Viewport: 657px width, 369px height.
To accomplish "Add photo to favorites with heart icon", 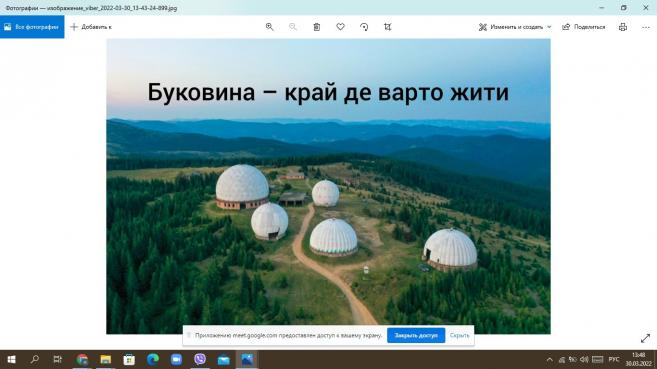I will pos(340,27).
